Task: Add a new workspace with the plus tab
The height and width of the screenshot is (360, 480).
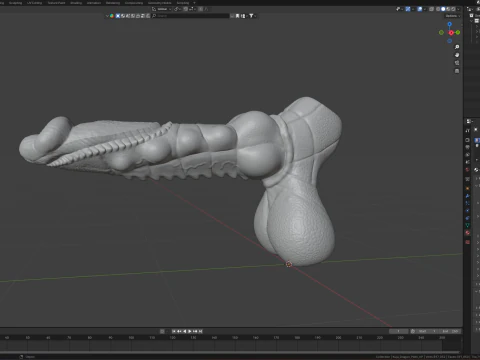Action: pos(194,3)
